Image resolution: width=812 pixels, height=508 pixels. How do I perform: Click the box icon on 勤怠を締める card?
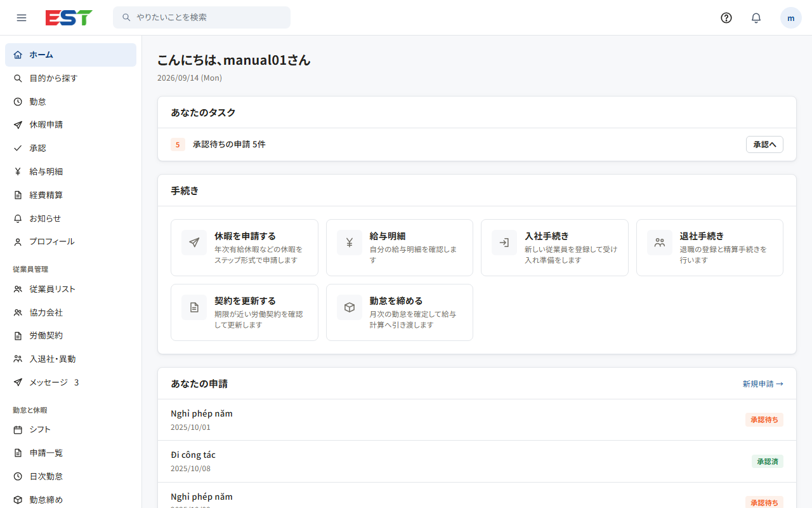350,307
